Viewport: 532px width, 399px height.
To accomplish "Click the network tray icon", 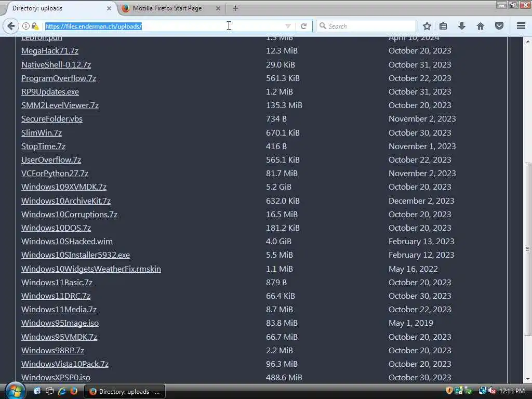I will pyautogui.click(x=482, y=391).
